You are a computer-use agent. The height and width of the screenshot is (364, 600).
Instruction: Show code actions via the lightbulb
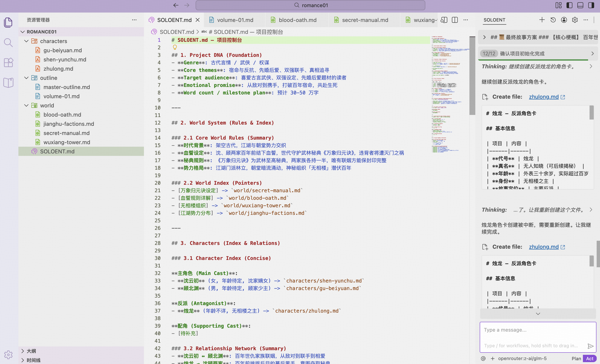click(175, 47)
